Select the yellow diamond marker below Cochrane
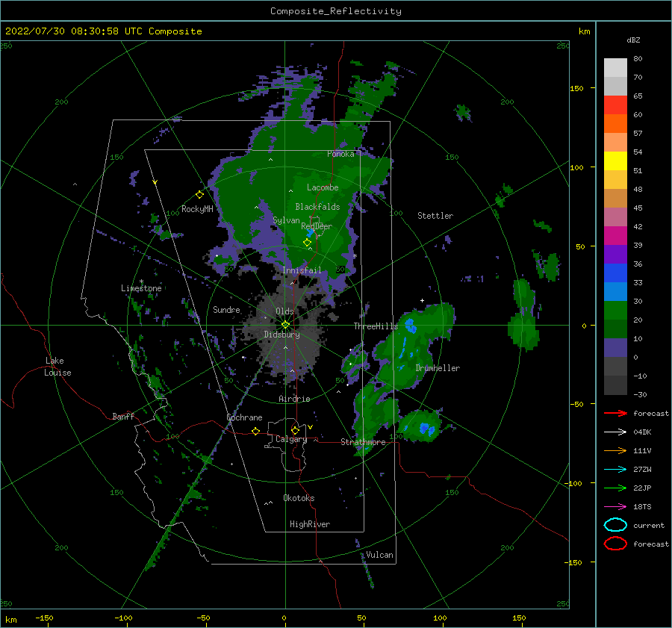Image resolution: width=672 pixels, height=628 pixels. tap(256, 431)
